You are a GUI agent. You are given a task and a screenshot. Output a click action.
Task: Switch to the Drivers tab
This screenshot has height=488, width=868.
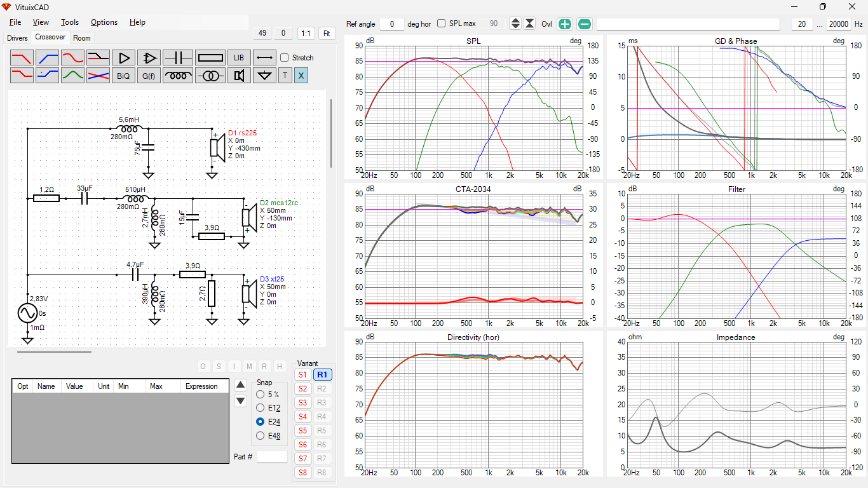click(x=17, y=38)
